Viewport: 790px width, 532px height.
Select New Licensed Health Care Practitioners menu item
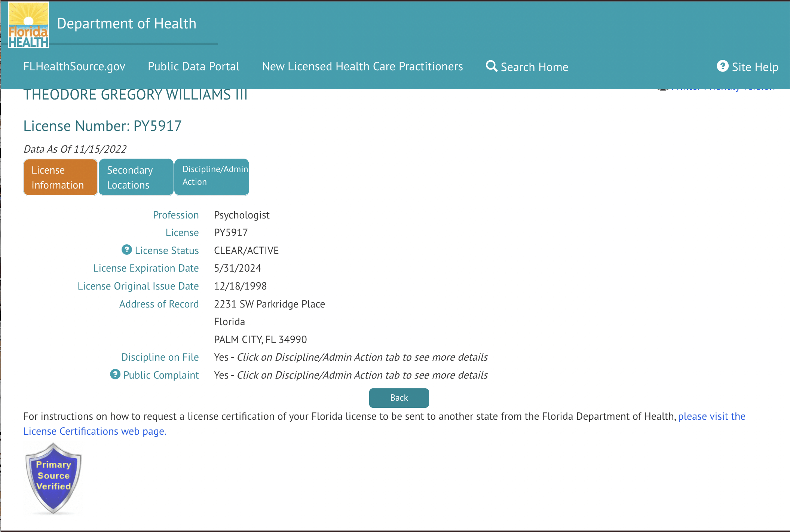[363, 67]
